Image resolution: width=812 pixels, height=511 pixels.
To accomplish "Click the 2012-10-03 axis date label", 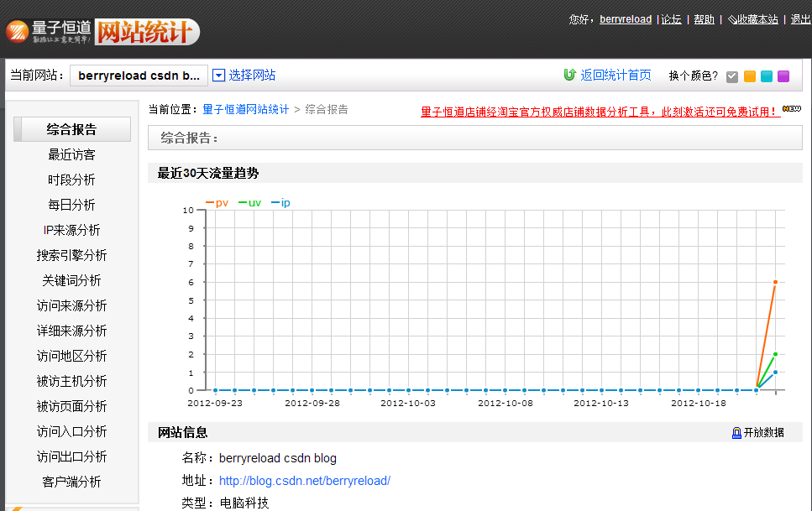I will [408, 404].
